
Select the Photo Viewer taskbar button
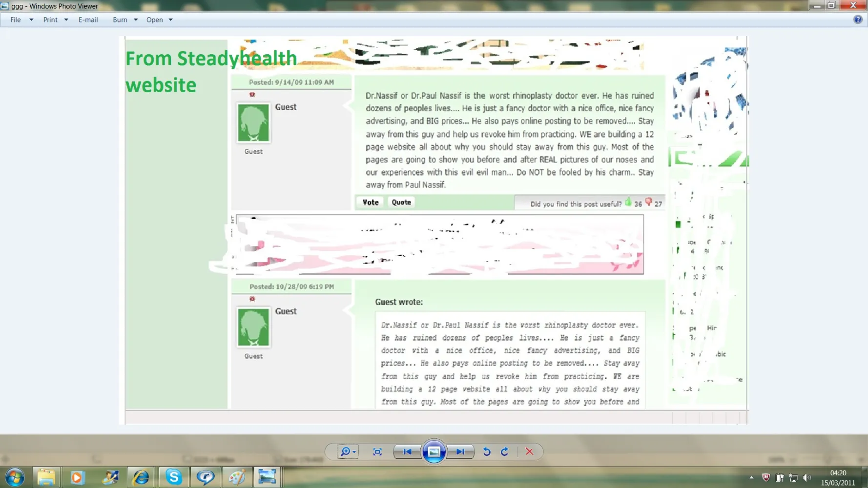pyautogui.click(x=267, y=477)
